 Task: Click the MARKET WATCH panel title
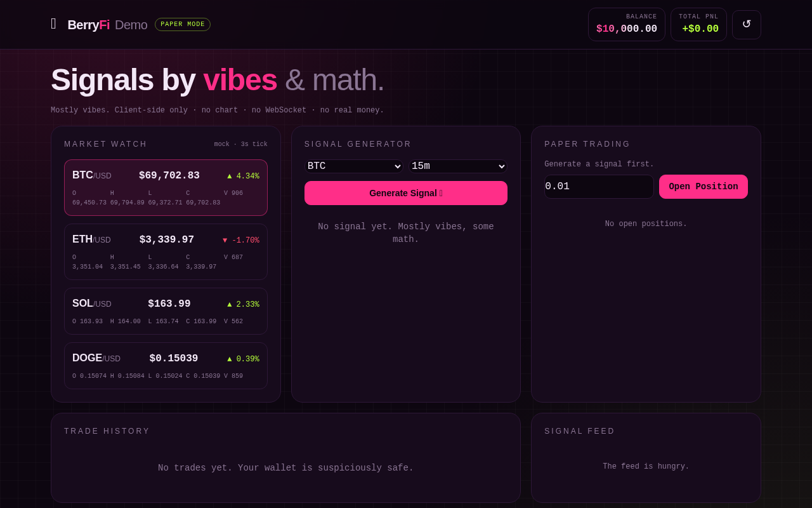[105, 144]
